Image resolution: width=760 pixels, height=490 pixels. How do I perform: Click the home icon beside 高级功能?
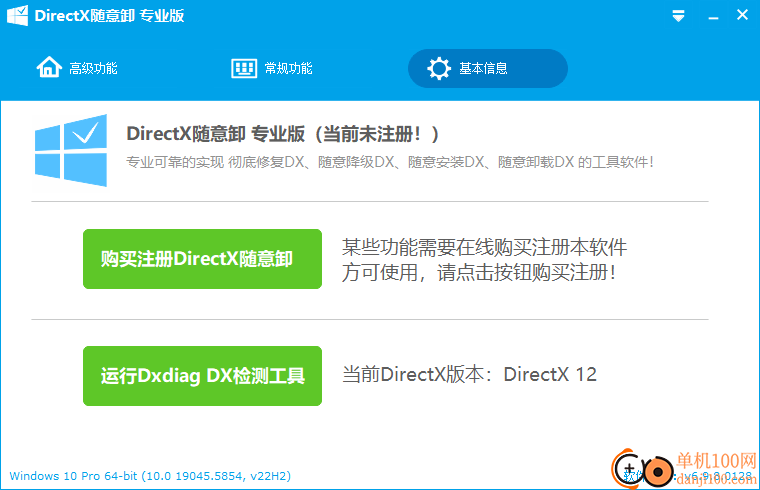(49, 67)
